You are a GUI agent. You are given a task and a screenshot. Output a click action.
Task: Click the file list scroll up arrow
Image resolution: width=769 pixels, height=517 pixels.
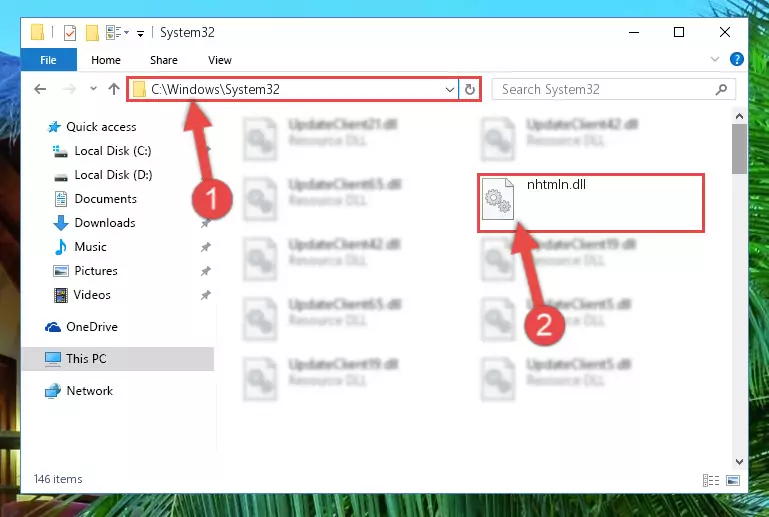(739, 116)
